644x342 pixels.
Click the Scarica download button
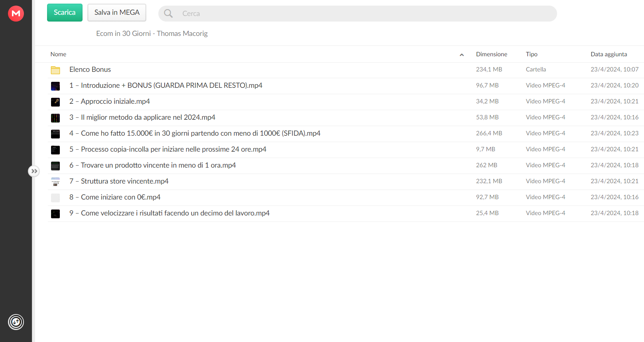(x=65, y=13)
